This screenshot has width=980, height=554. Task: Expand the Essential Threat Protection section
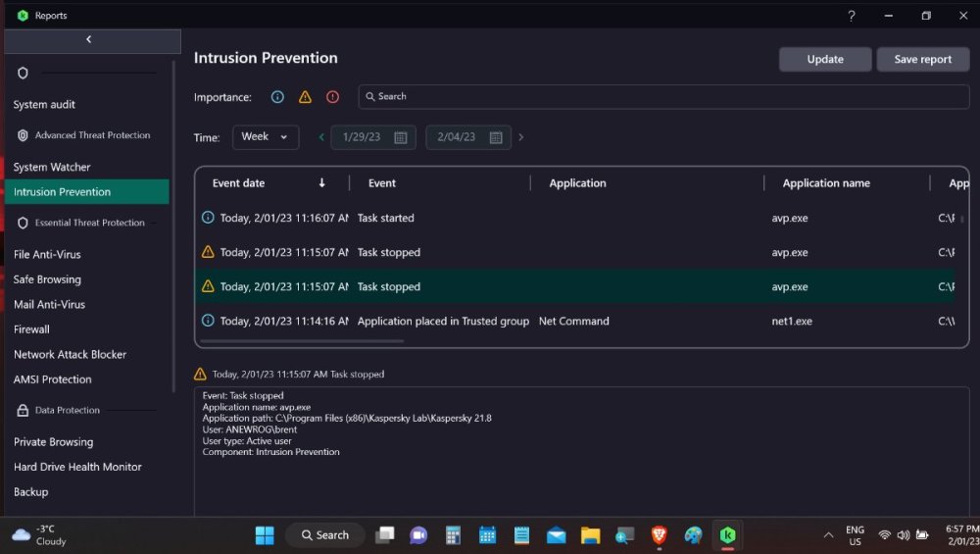[89, 223]
